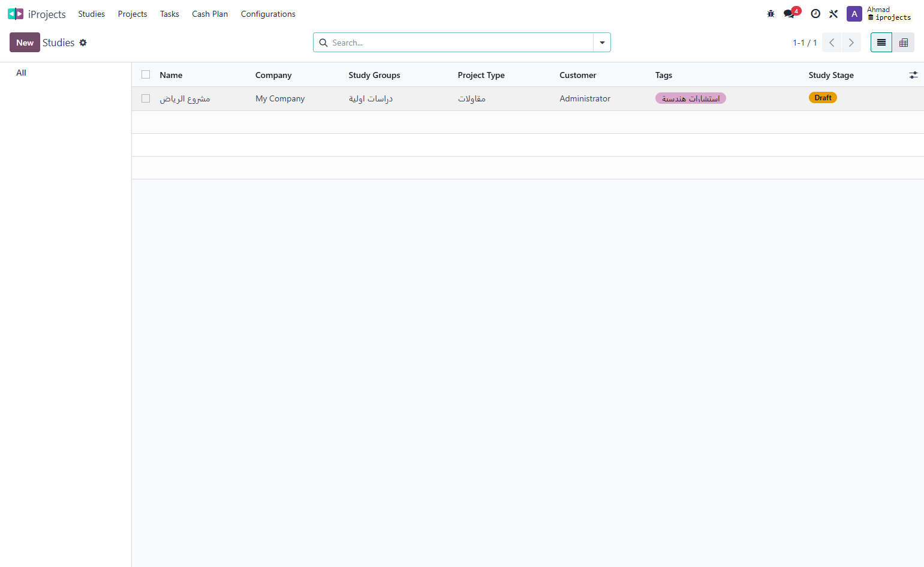
Task: Open the tools wrench icon
Action: coord(833,14)
